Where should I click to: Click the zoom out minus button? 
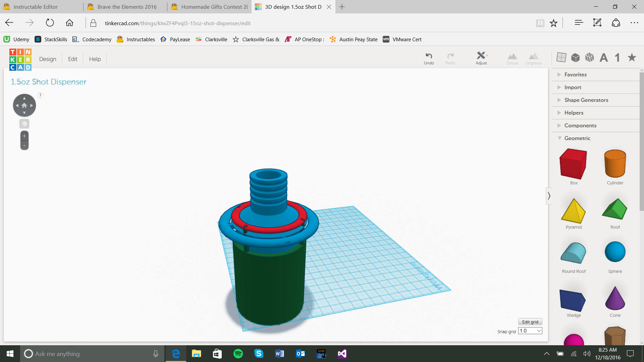click(x=24, y=145)
